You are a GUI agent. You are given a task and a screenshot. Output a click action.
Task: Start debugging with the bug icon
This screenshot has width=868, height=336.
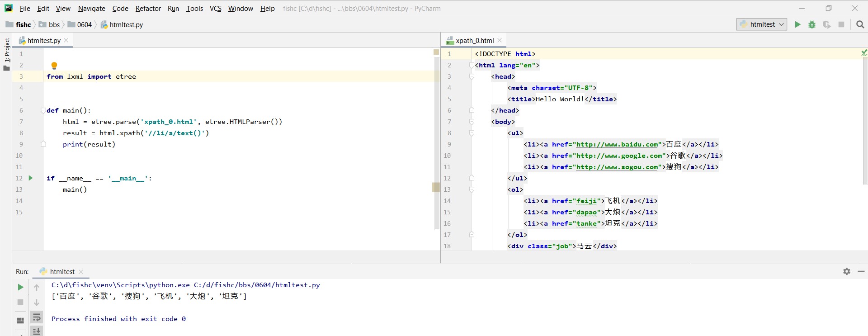point(812,24)
